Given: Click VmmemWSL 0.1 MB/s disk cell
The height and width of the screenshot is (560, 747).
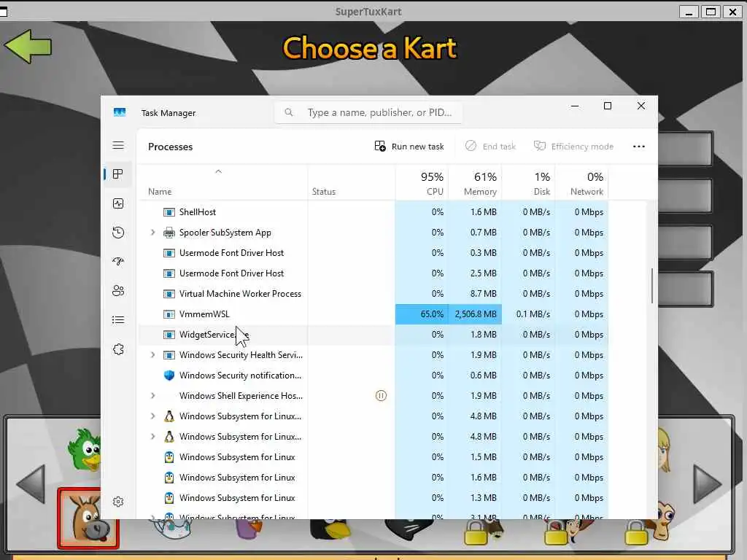Looking at the screenshot, I should [x=529, y=314].
